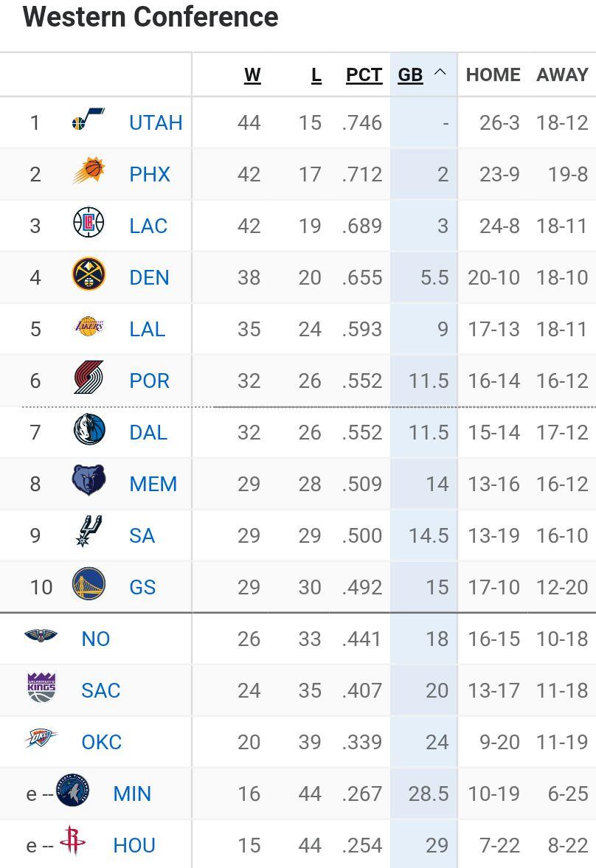Open the UTAH team link

click(x=156, y=122)
